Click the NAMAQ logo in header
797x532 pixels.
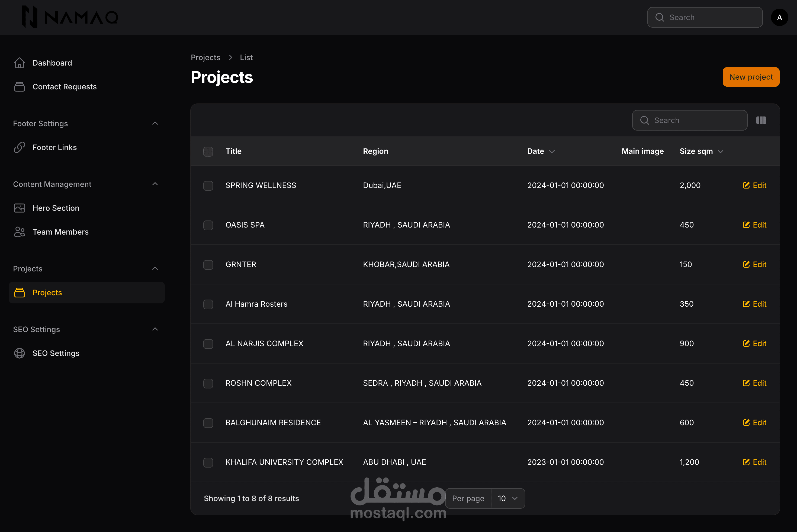click(70, 17)
